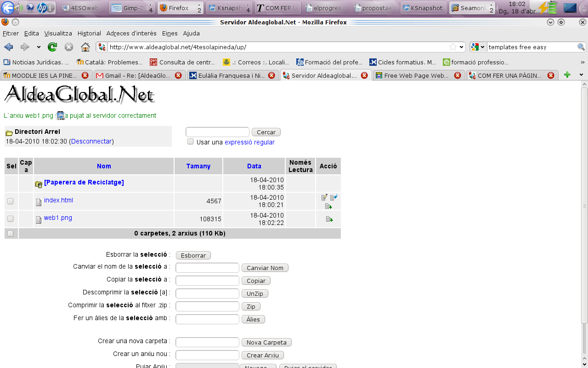The height and width of the screenshot is (368, 588).
Task: Open Noticias Jurídicas bookmark
Action: [36, 62]
